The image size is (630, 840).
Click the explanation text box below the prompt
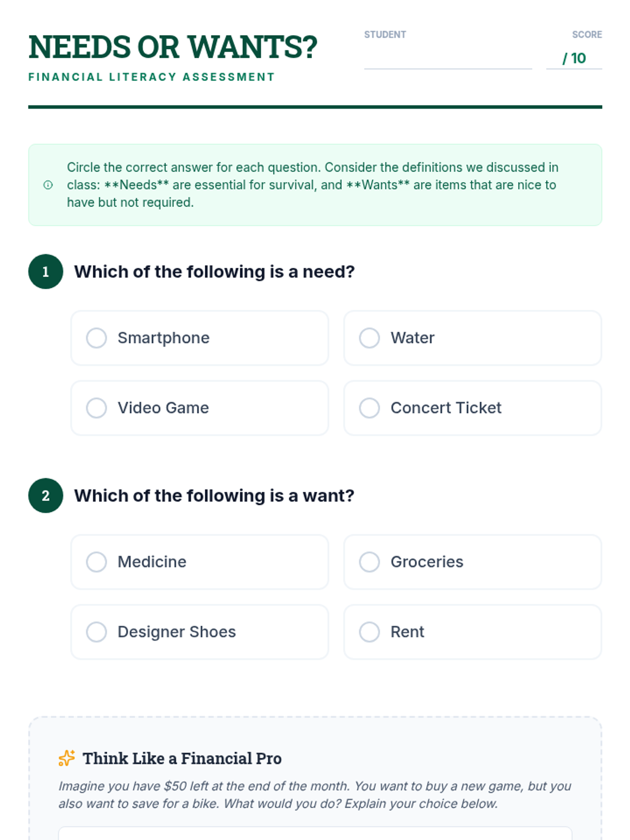(x=315, y=834)
